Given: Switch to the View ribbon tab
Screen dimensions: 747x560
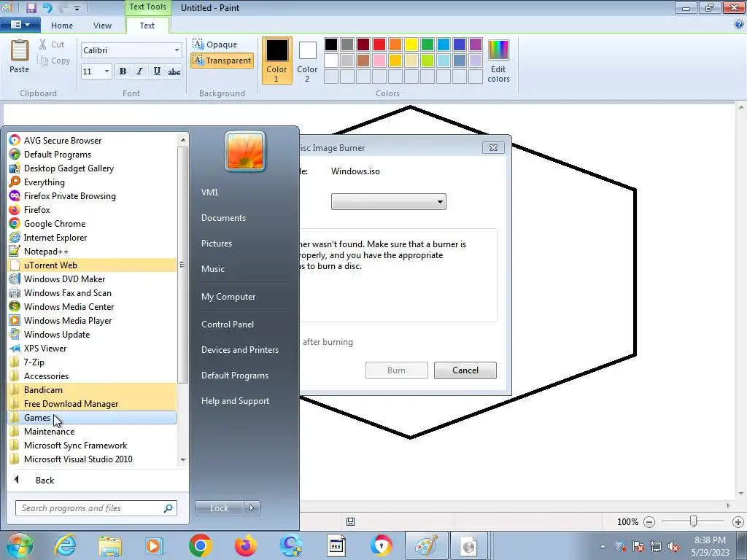Looking at the screenshot, I should (102, 26).
